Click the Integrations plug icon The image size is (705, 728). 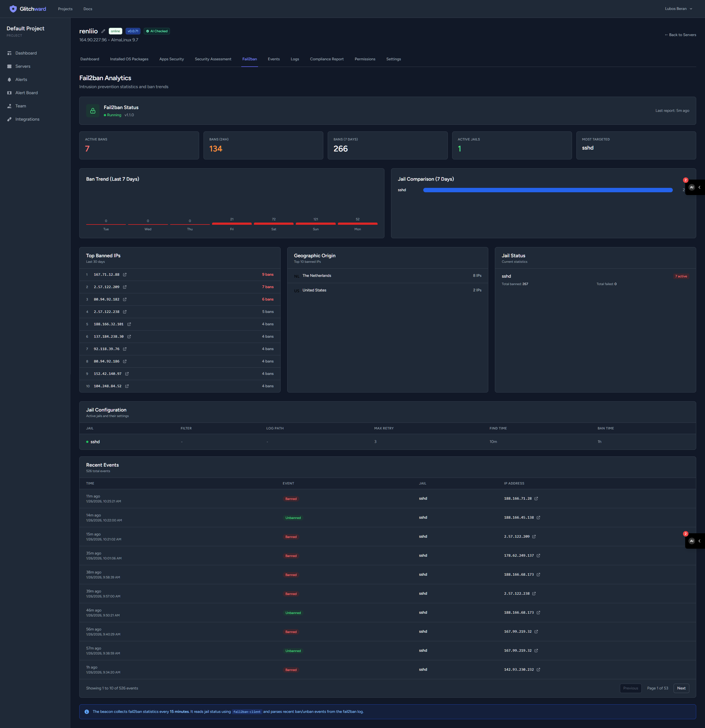(9, 119)
